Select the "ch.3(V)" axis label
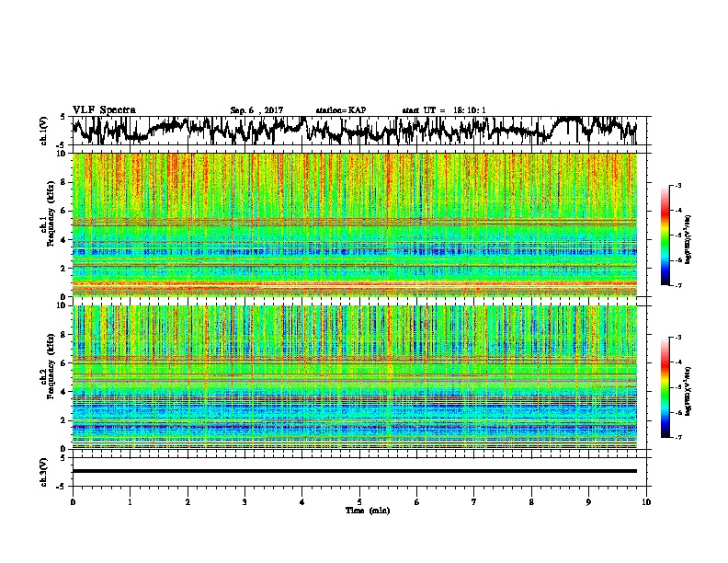Viewport: 728px width, 563px height. [44, 472]
